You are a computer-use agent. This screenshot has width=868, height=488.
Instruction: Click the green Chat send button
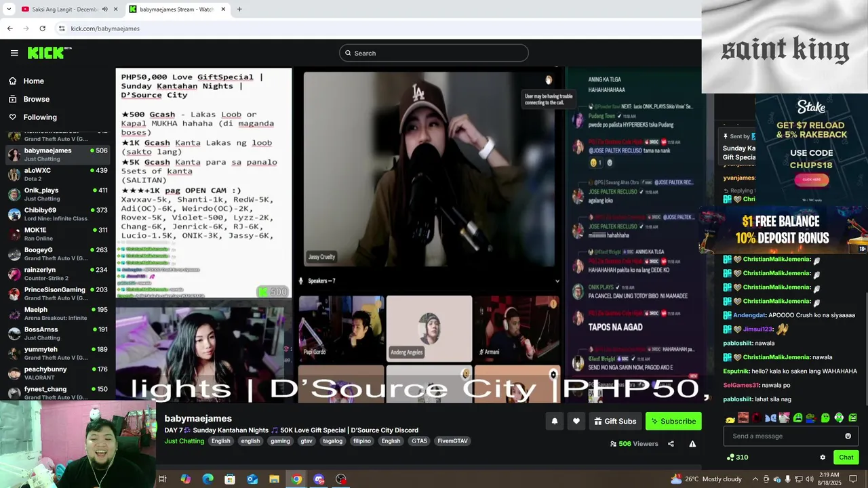[846, 457]
